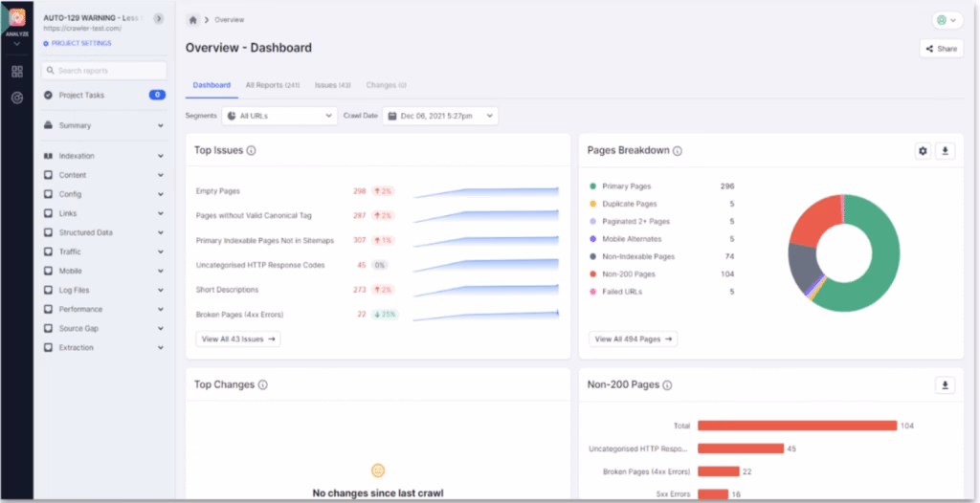980x503 pixels.
Task: Click the circular icon below grid in rail
Action: [17, 98]
